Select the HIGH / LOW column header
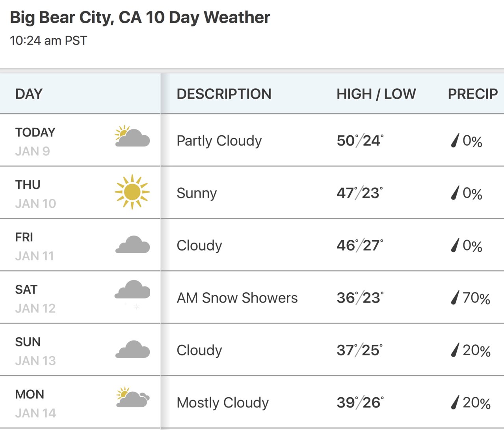This screenshot has width=504, height=430. coord(376,94)
